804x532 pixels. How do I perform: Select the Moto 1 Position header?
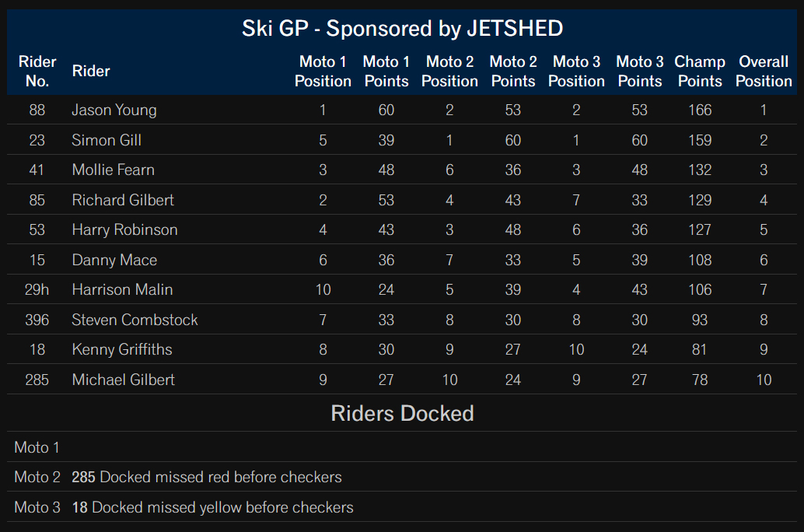[x=323, y=72]
